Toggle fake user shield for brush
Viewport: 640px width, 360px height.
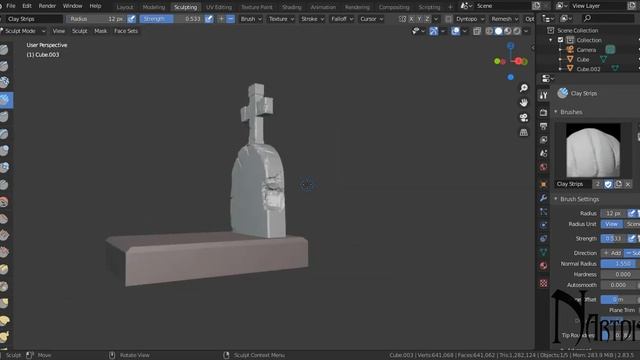tap(608, 184)
